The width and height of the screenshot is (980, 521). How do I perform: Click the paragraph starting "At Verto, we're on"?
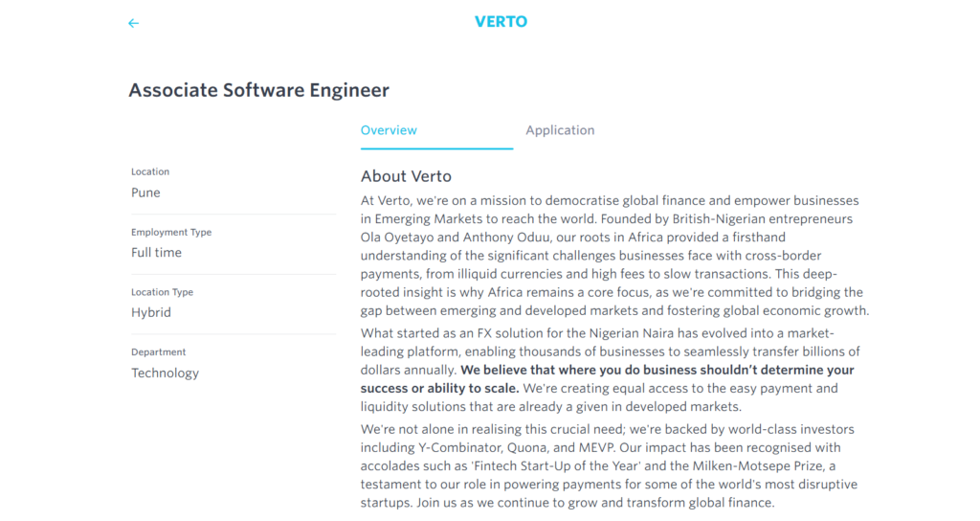[x=612, y=256]
